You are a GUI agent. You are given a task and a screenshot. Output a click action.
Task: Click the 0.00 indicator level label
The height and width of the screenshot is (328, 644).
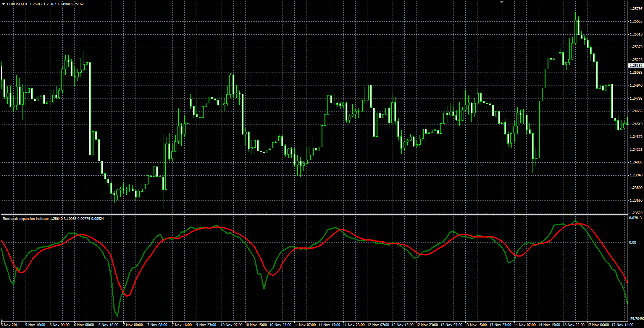click(633, 242)
